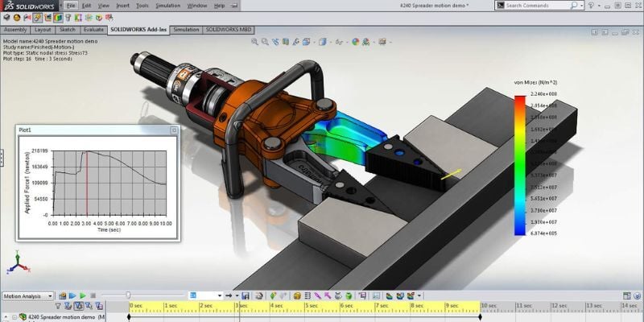Click the ScanTo3D add-in icon
This screenshot has width=644, height=322.
coord(27,18)
